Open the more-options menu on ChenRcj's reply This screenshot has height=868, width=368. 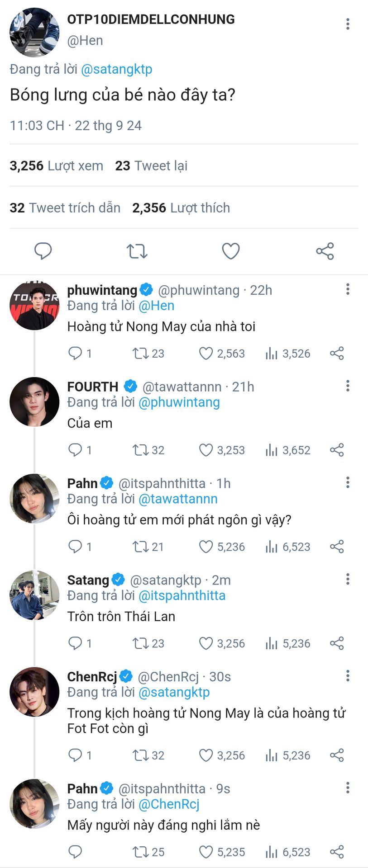click(x=348, y=676)
